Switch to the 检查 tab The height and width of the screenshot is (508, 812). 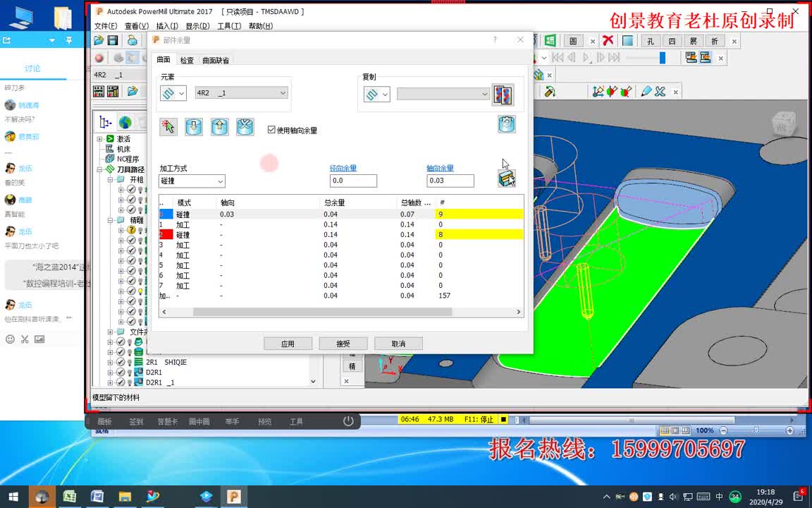tap(187, 60)
